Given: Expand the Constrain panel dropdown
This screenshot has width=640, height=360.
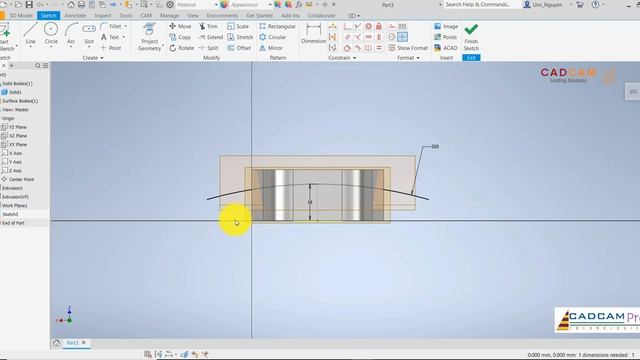Looking at the screenshot, I should (x=342, y=58).
